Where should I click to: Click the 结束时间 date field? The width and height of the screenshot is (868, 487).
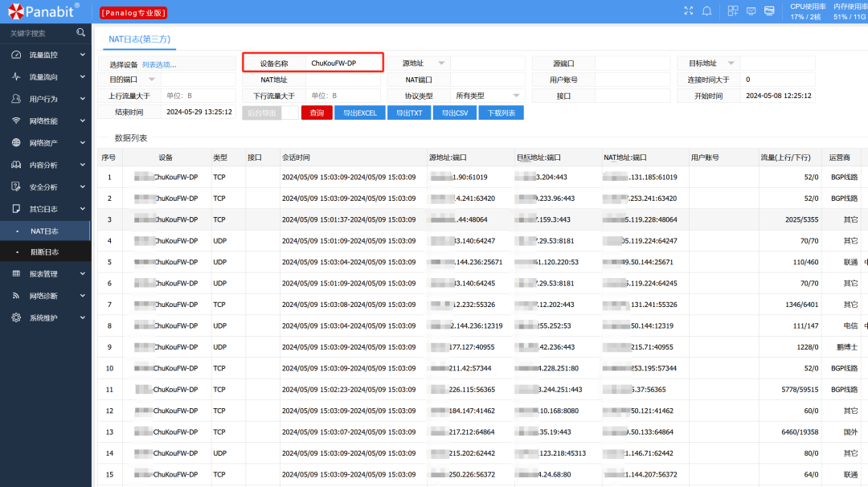coord(199,112)
